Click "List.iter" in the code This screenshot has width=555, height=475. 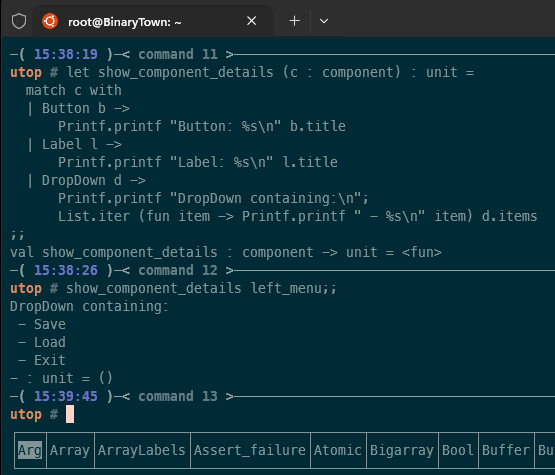click(94, 216)
